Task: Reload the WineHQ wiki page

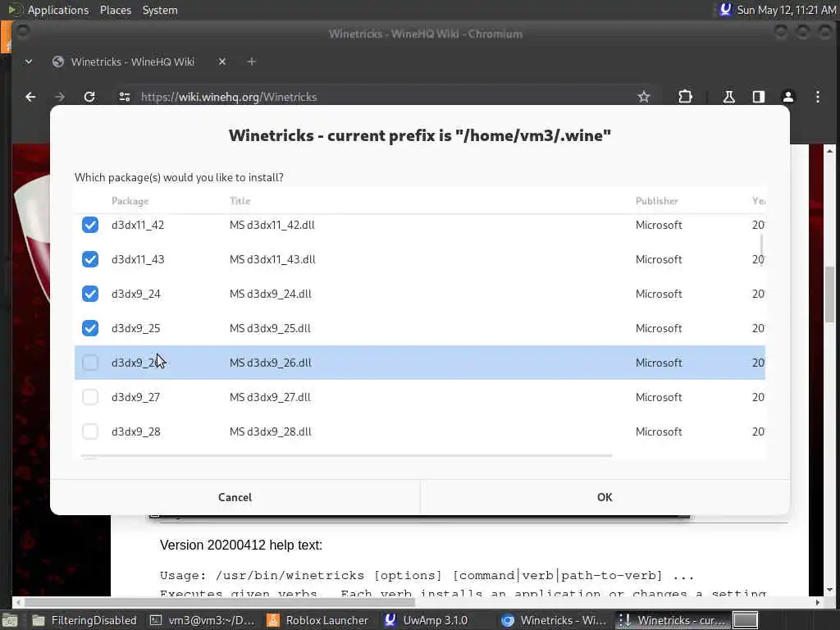Action: point(89,97)
